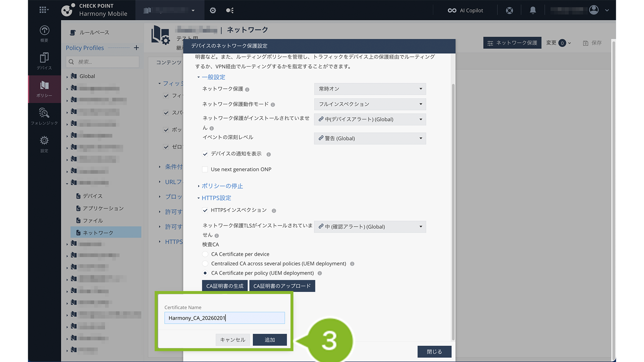Expand the ポリシーの停止 section
The image size is (644, 362).
pos(222,186)
